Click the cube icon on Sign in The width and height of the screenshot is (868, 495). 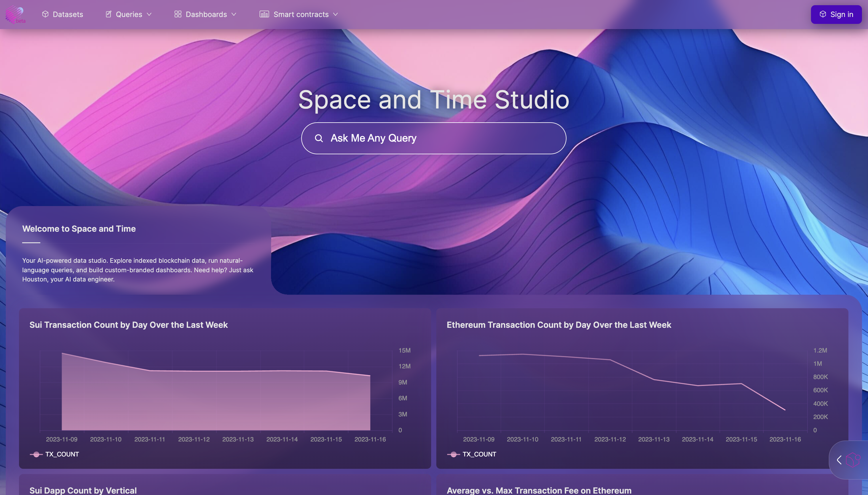coord(823,14)
